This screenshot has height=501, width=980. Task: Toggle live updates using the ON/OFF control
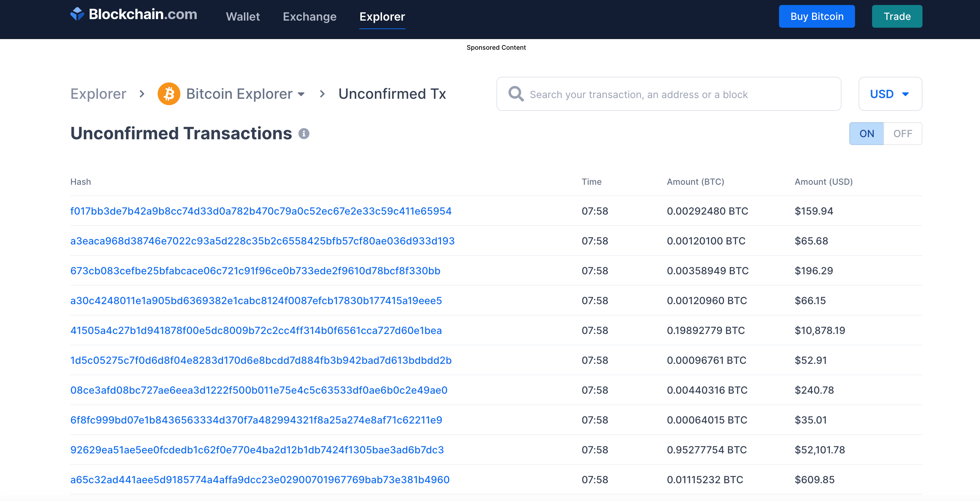pos(885,133)
